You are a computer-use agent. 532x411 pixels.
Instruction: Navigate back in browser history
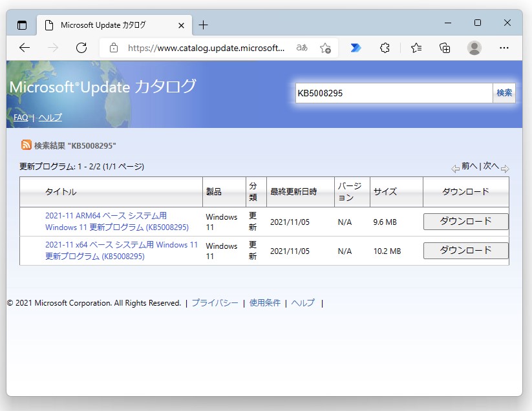coord(23,47)
